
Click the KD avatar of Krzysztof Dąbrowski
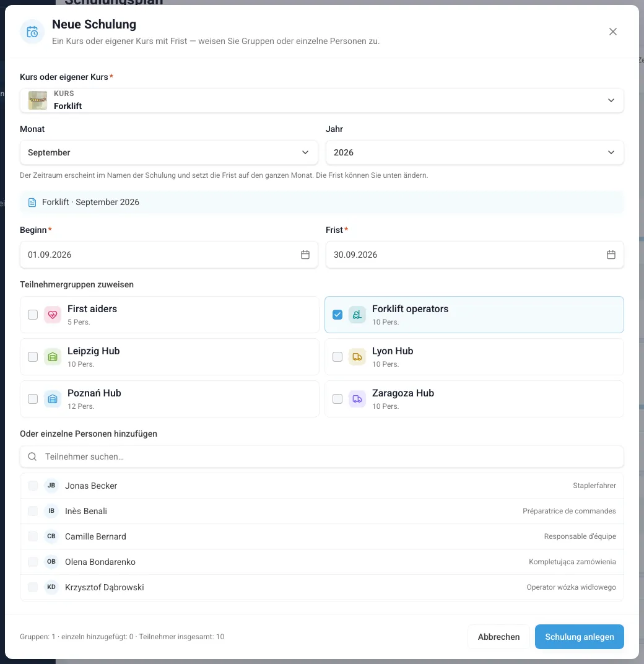51,587
